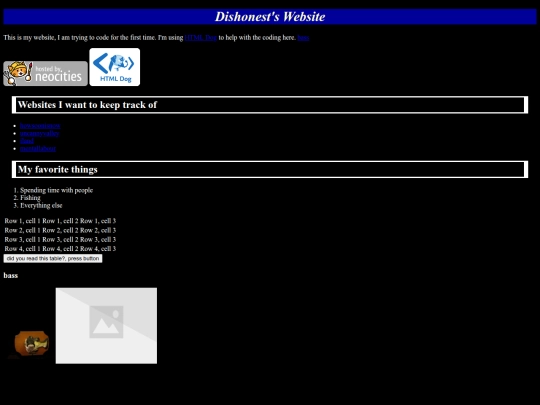Click the Dishonest's Website title banner
This screenshot has width=540, height=405.
[270, 17]
